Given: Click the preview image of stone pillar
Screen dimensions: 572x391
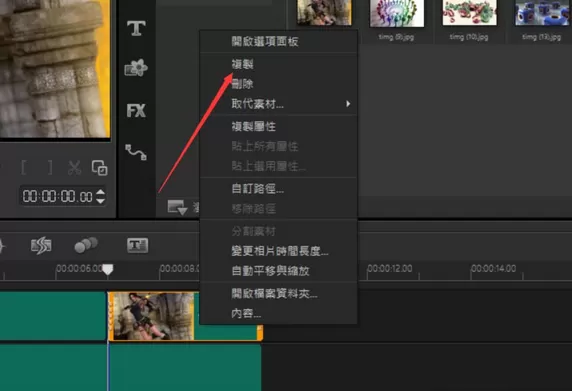Looking at the screenshot, I should click(55, 69).
